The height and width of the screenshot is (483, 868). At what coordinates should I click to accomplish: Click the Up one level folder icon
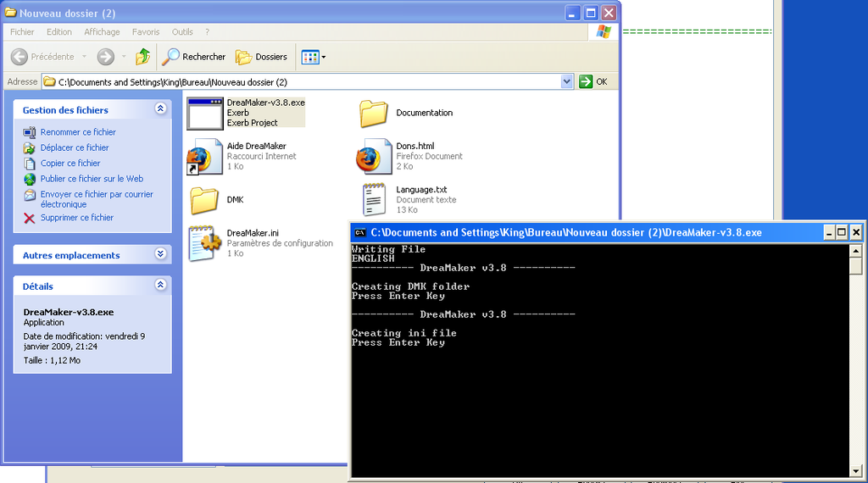pyautogui.click(x=142, y=57)
